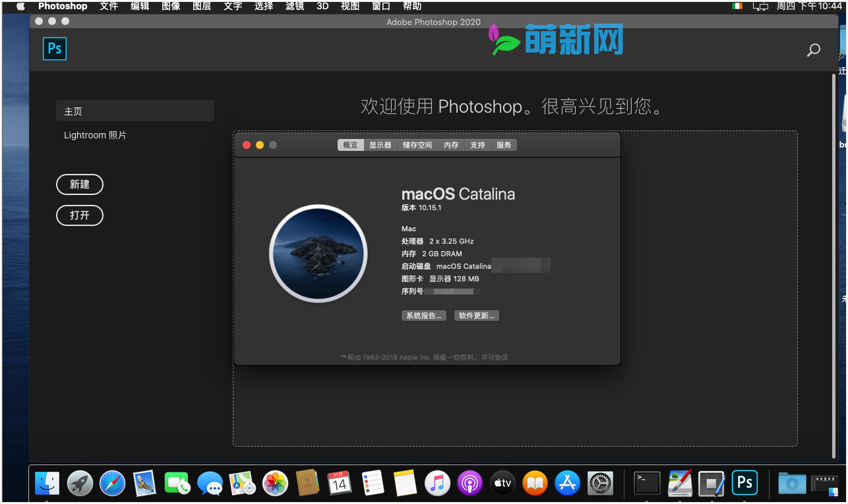Open Contacts book icon in Dock
The image size is (848, 504).
pos(307,484)
